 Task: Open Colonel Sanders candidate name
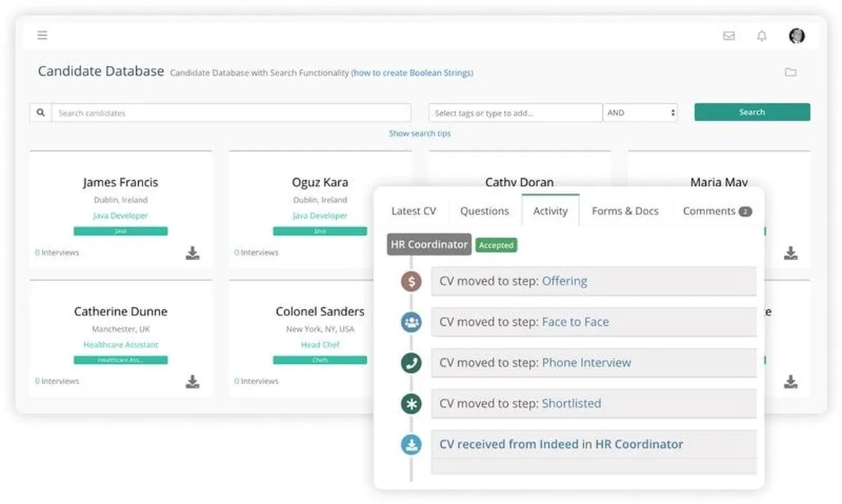click(x=320, y=311)
